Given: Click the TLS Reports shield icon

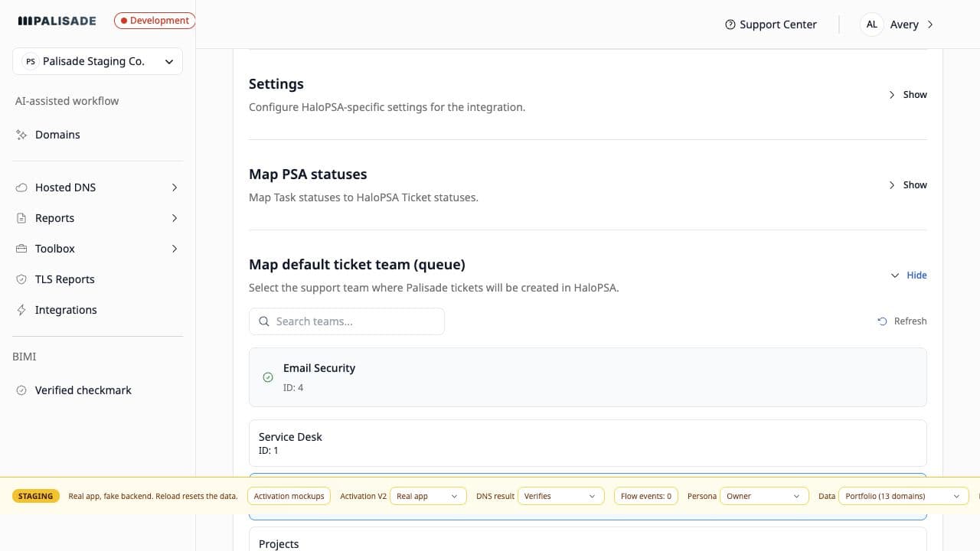Looking at the screenshot, I should click(x=21, y=279).
